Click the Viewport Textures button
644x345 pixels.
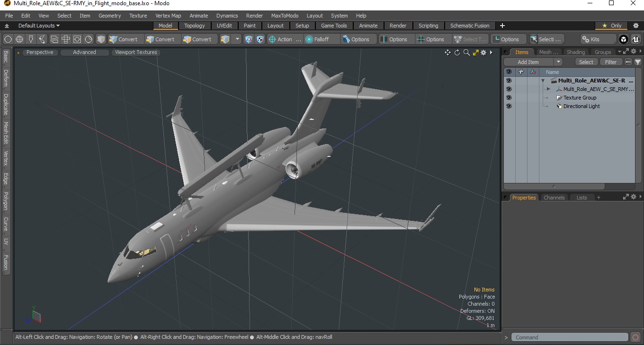pos(136,52)
